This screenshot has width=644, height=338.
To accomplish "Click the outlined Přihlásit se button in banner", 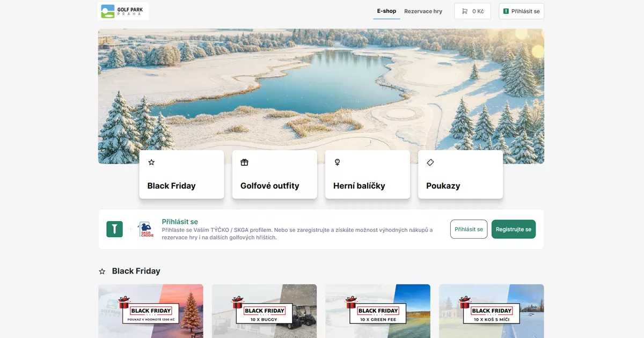I will click(469, 229).
